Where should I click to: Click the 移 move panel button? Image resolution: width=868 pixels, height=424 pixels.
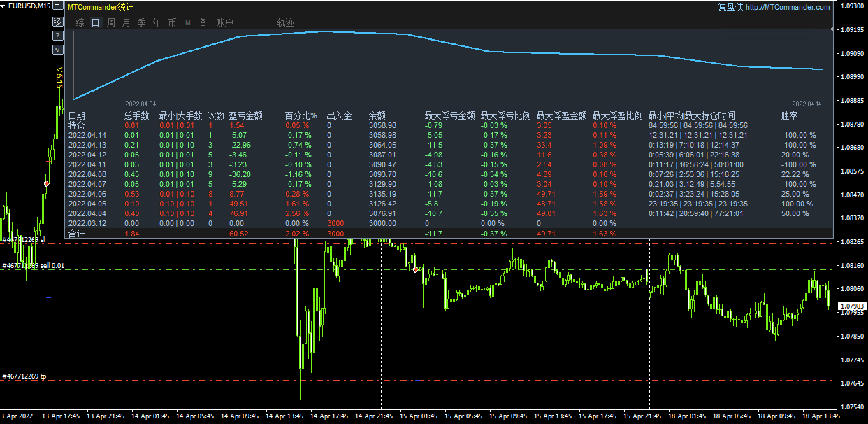pos(58,22)
